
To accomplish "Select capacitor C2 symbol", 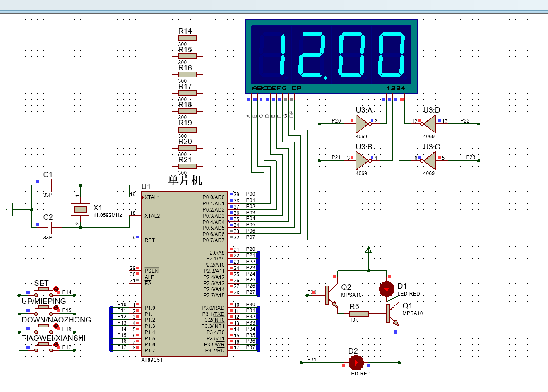I will (x=50, y=227).
